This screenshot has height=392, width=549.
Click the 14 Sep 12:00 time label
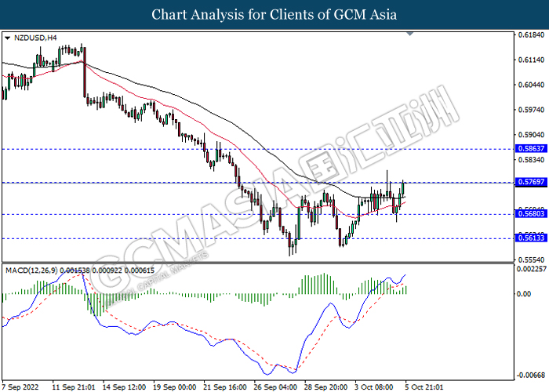tap(124, 387)
